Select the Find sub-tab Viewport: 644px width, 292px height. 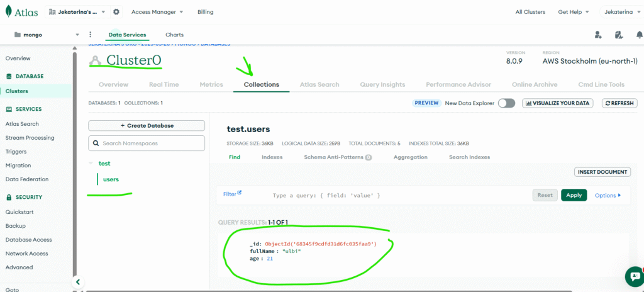pos(235,157)
